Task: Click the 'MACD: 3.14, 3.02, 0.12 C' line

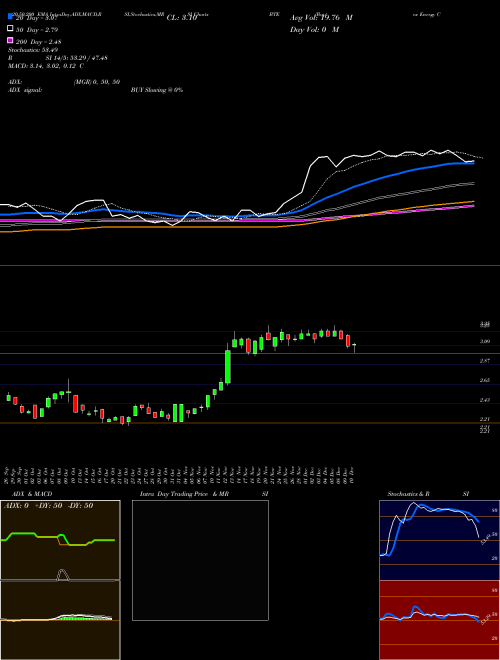Action: tap(45, 66)
